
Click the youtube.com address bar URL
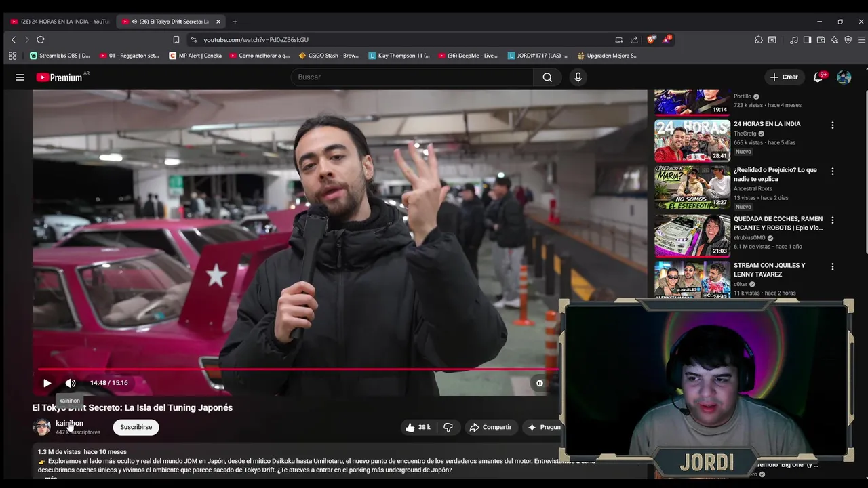(256, 40)
